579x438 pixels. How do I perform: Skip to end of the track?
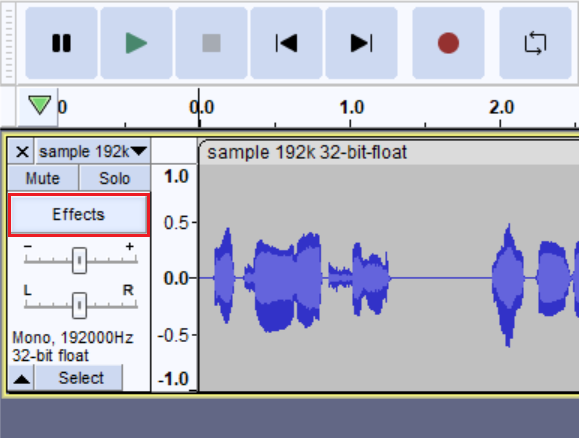pos(362,43)
